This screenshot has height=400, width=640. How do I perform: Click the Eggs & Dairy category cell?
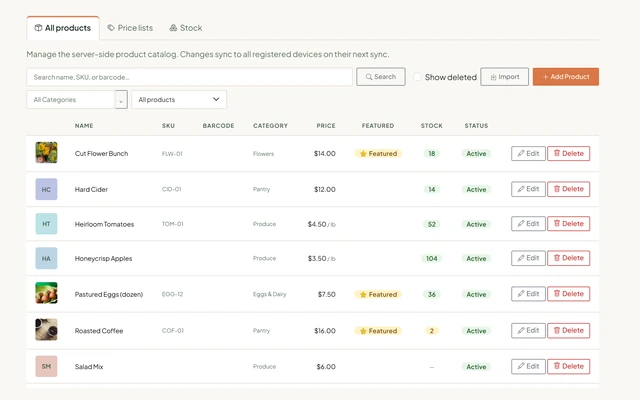point(269,294)
